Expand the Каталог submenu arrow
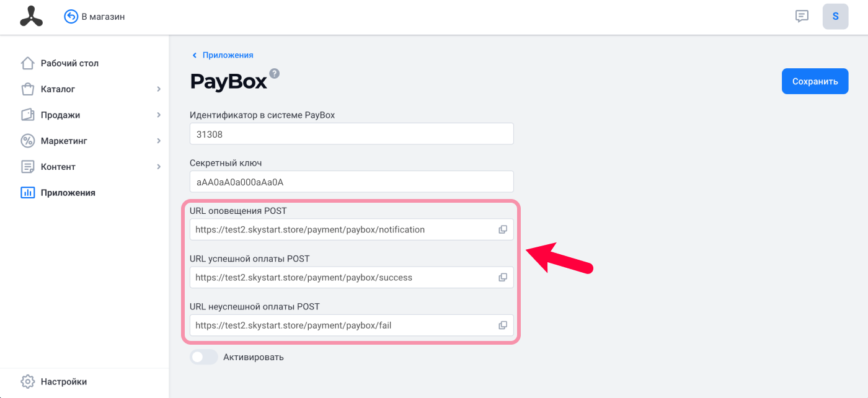Viewport: 868px width, 398px height. click(159, 89)
